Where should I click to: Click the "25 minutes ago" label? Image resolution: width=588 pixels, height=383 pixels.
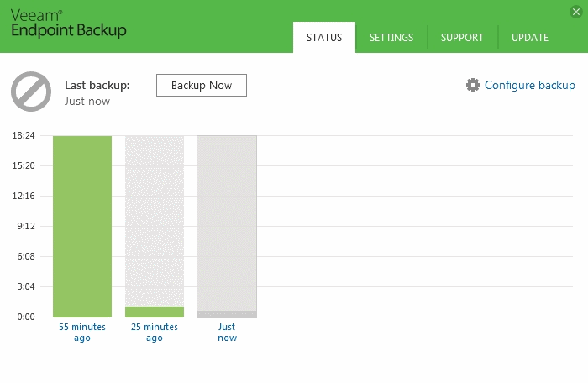pyautogui.click(x=155, y=332)
